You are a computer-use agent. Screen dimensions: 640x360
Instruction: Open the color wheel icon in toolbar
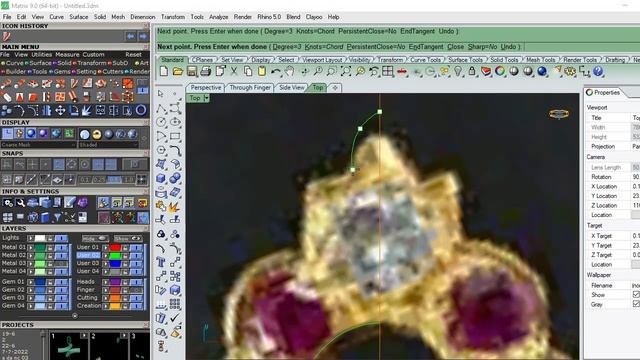[500, 71]
